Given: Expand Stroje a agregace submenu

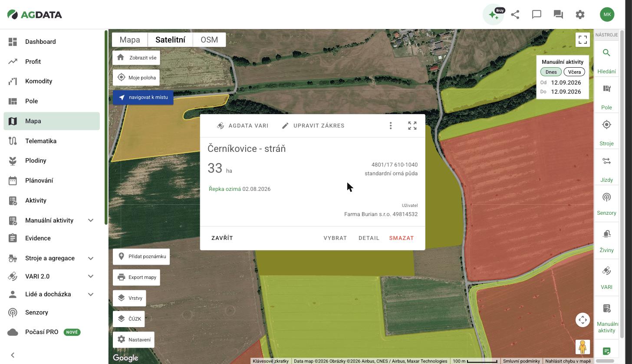Looking at the screenshot, I should [x=91, y=258].
